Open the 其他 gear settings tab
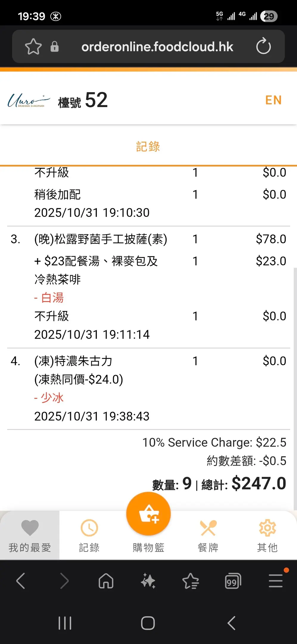 point(267,535)
